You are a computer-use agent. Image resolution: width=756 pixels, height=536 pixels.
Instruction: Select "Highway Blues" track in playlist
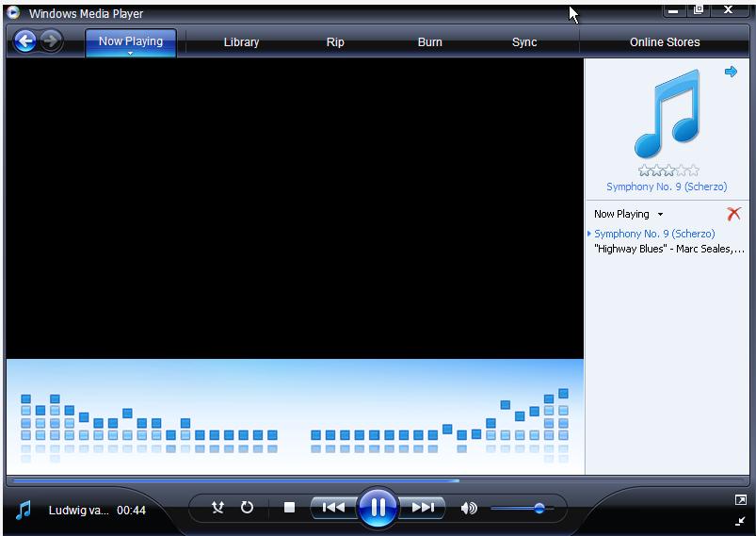(668, 249)
